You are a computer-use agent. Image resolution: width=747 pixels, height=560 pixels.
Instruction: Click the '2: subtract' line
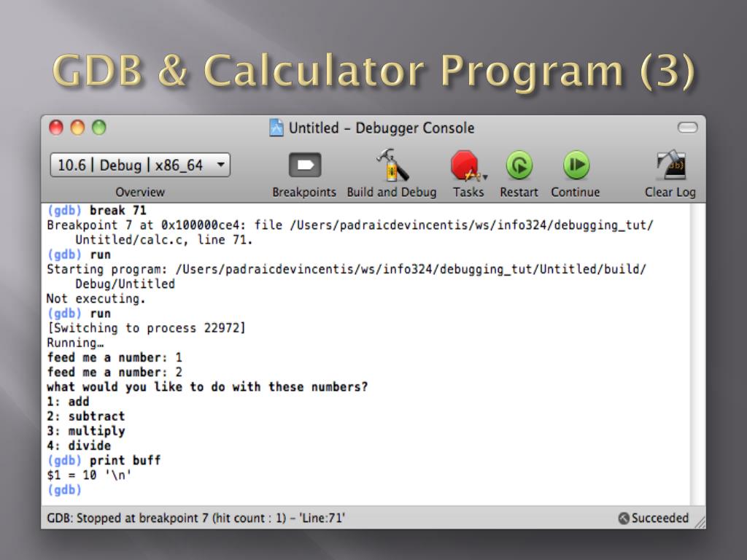(86, 416)
